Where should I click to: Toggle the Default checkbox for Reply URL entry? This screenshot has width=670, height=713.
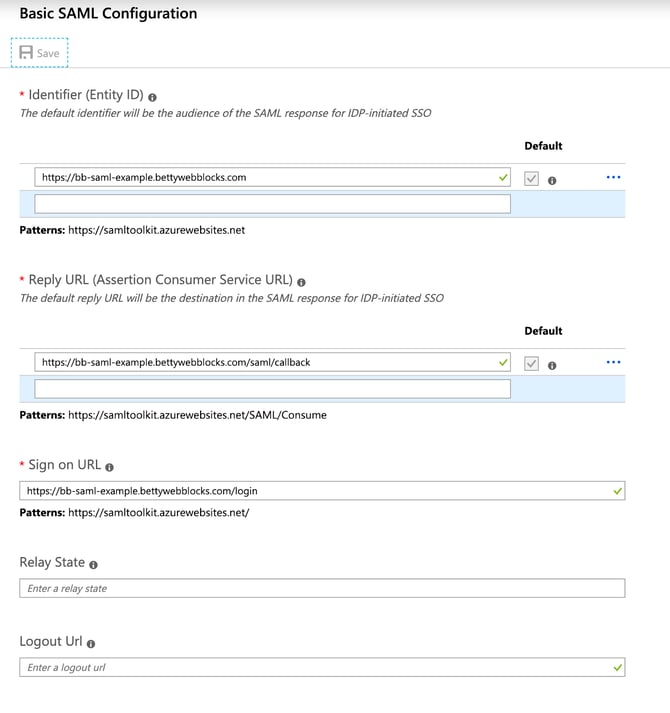pyautogui.click(x=532, y=363)
